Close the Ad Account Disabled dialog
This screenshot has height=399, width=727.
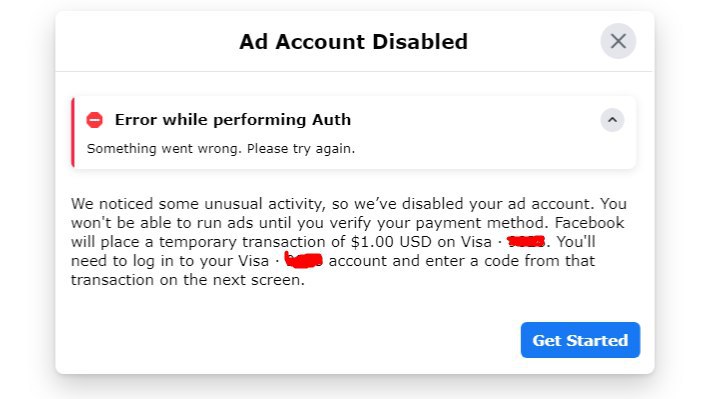click(618, 41)
